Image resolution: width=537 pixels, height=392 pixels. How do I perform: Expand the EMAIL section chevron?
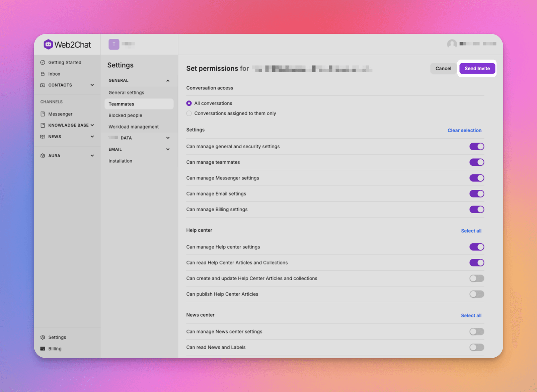point(168,149)
